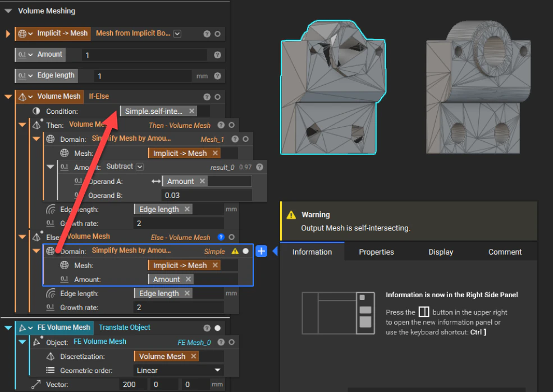
Task: Collapse the Volume Meshing section
Action: [8, 11]
